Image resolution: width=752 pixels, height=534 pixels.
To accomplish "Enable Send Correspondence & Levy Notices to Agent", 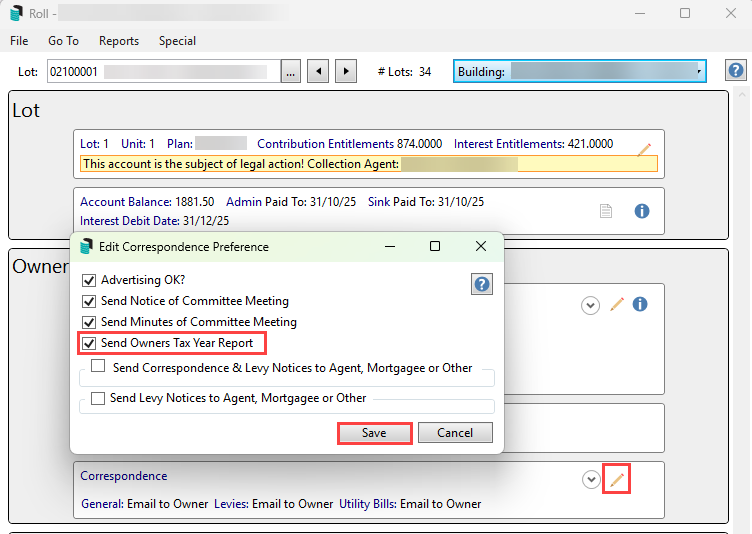I will 98,366.
